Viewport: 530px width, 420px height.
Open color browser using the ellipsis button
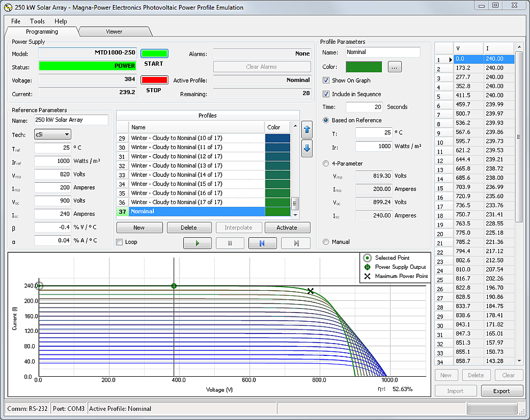pos(394,66)
